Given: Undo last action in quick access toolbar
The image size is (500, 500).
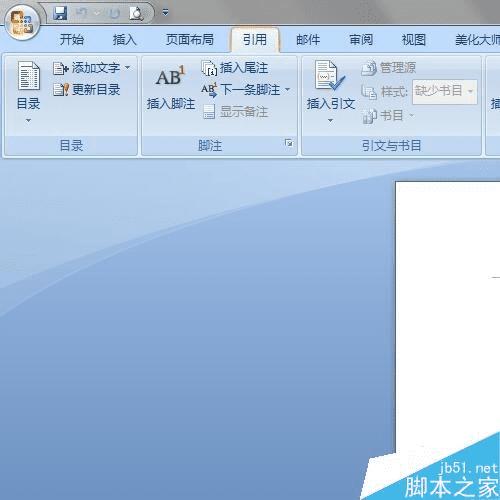Looking at the screenshot, I should coord(81,13).
